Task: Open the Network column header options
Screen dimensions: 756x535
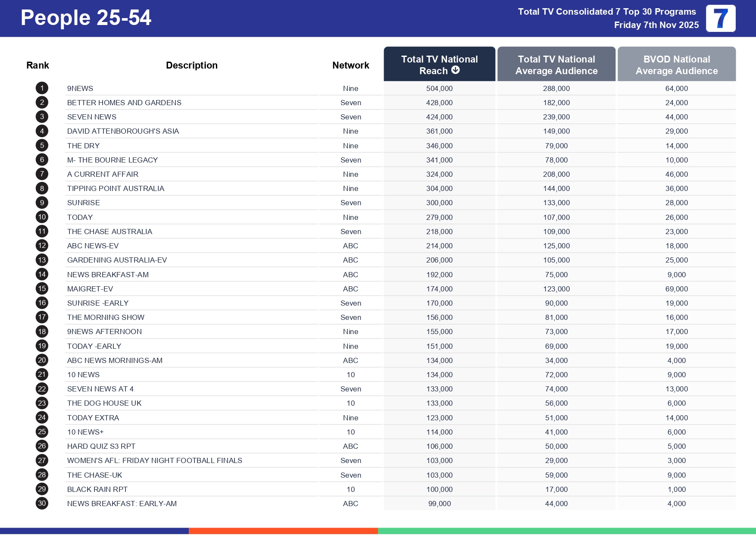Action: [x=350, y=65]
